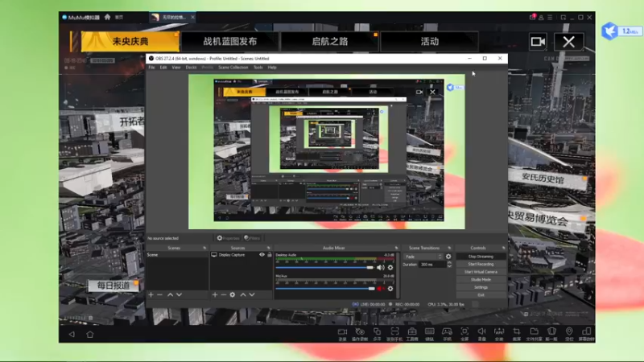Move scene up in Scenes list
644x362 pixels.
[x=170, y=294]
